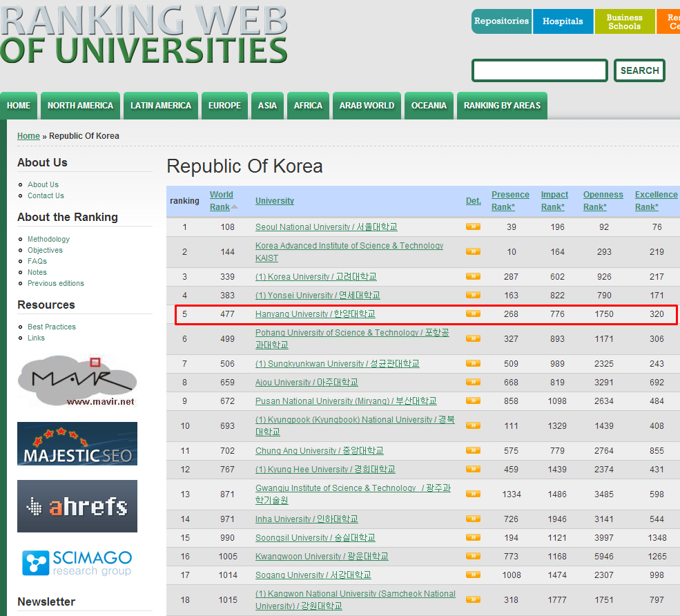Open details arrow for Hanyang University row
The image size is (680, 616).
(x=473, y=314)
